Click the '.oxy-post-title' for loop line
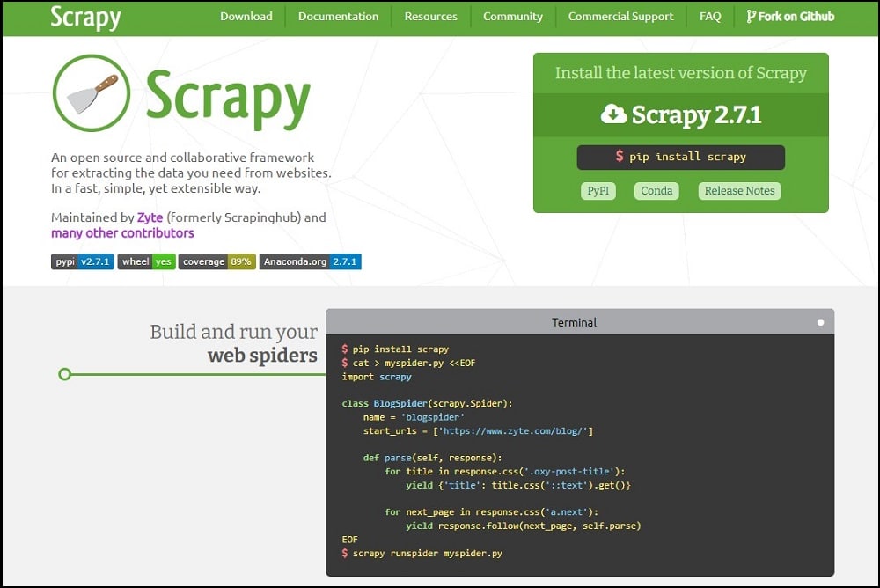 click(x=504, y=472)
